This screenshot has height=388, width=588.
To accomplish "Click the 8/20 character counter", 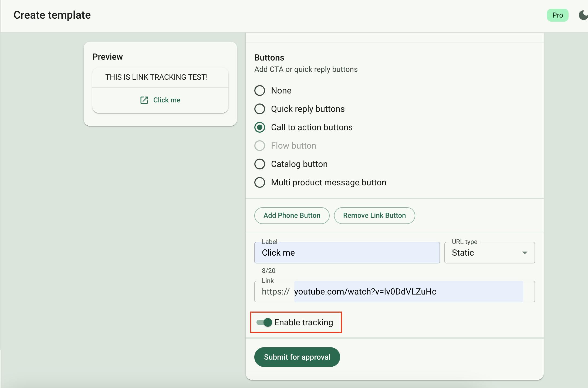I will (x=269, y=271).
